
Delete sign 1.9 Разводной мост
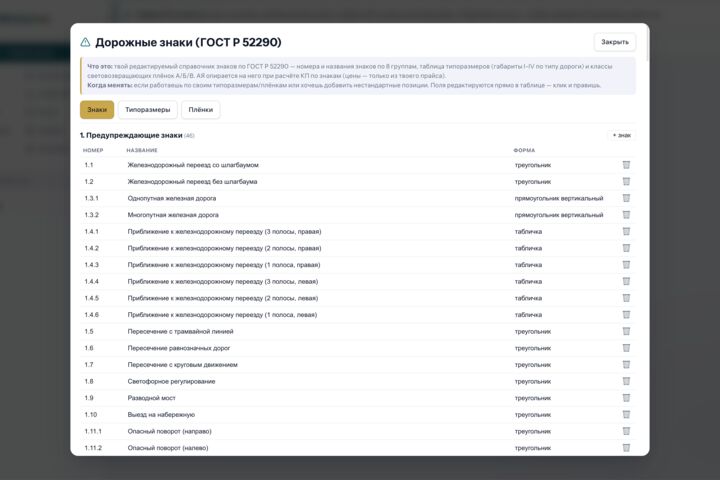[x=626, y=398]
